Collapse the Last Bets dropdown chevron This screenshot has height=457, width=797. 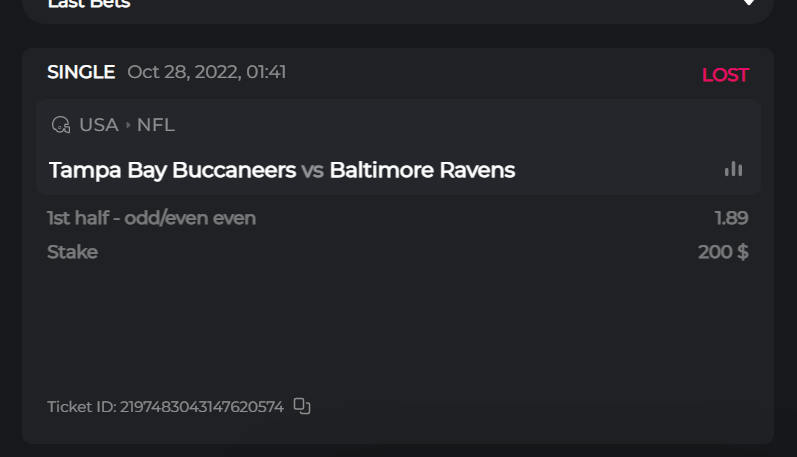749,4
